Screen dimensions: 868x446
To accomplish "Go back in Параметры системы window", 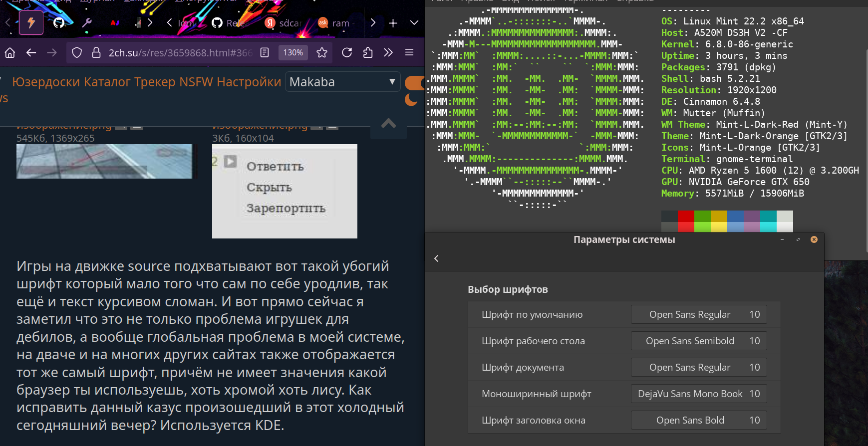I will pos(436,258).
